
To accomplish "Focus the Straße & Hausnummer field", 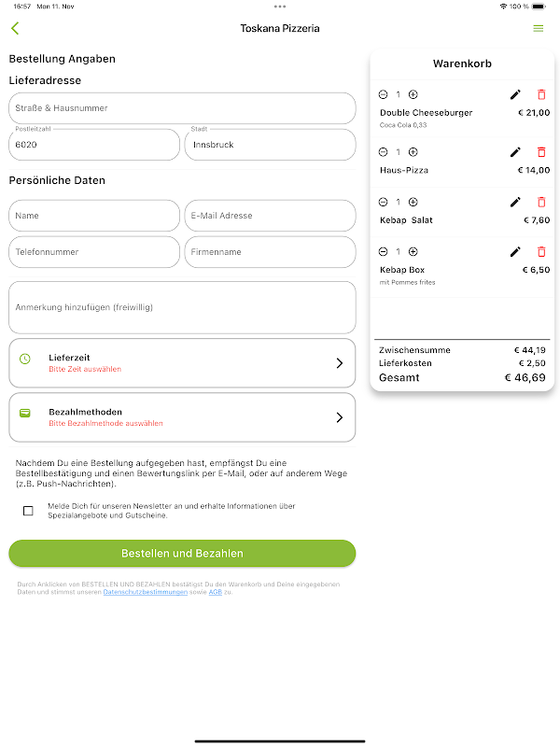I will 182,108.
